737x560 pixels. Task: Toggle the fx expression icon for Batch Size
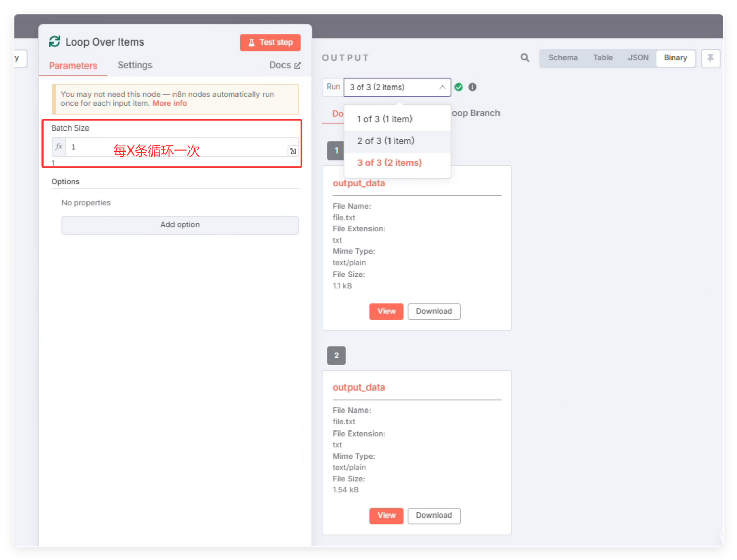(x=59, y=147)
